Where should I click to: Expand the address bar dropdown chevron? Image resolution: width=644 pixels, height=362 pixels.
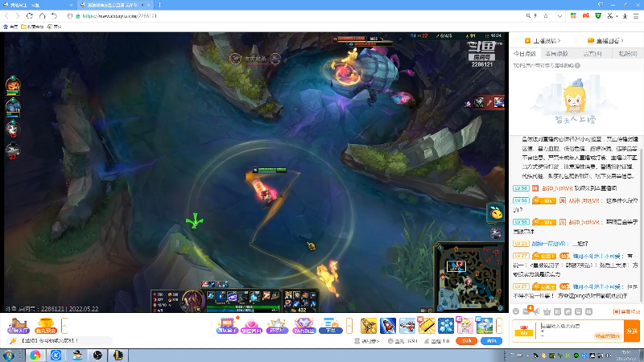(x=559, y=16)
